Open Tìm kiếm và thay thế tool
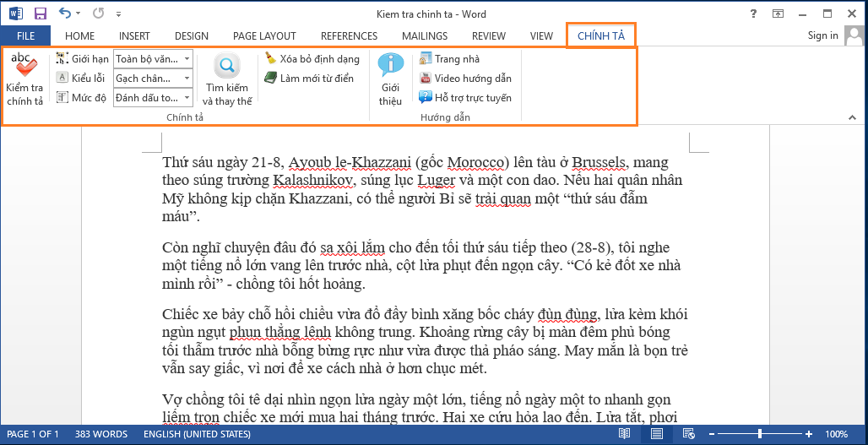This screenshot has height=445, width=868. coord(226,67)
